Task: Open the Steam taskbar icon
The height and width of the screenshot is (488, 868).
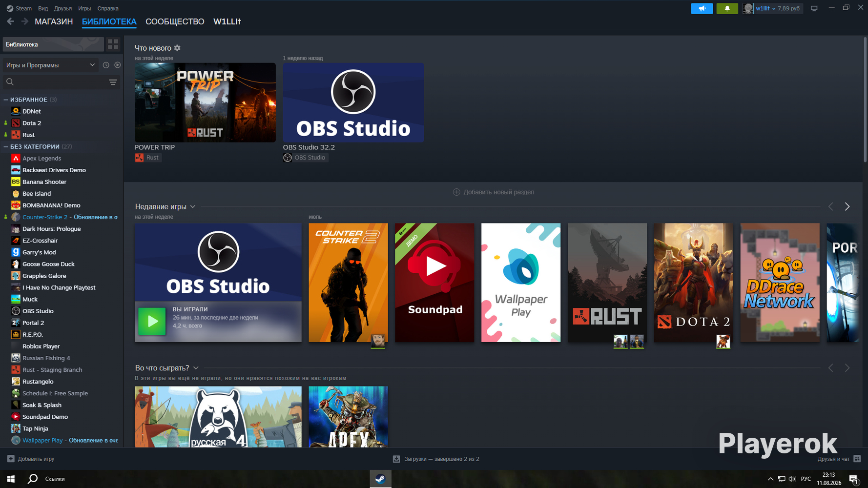Action: click(x=380, y=479)
